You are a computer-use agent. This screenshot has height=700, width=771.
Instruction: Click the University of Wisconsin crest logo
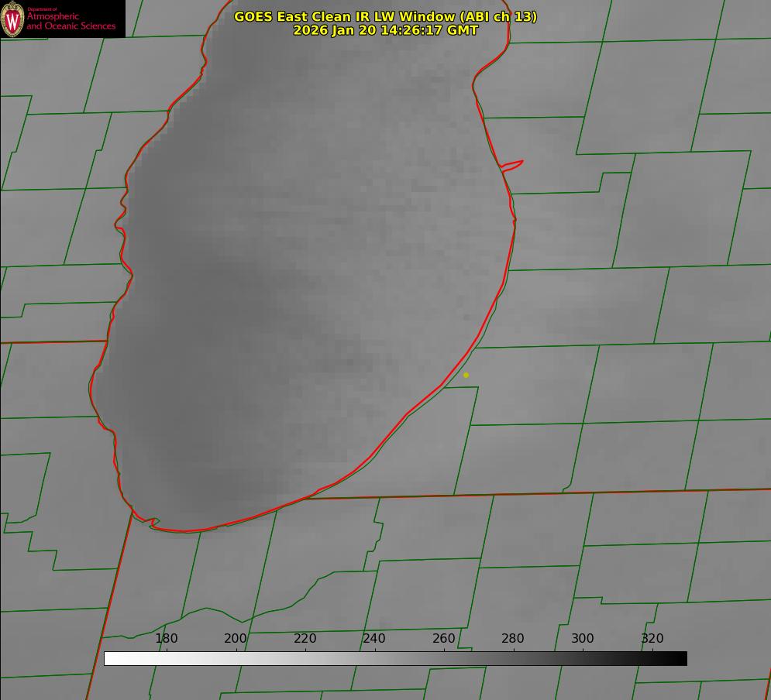(x=12, y=19)
